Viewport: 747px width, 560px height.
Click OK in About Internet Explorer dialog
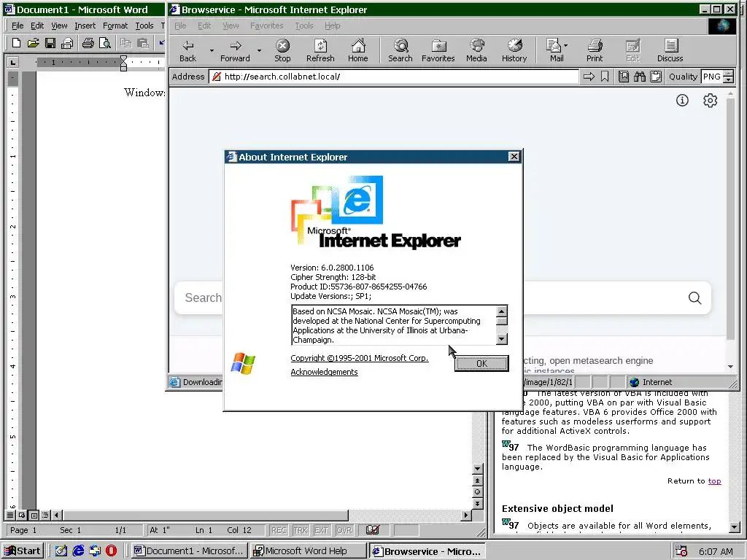click(481, 364)
